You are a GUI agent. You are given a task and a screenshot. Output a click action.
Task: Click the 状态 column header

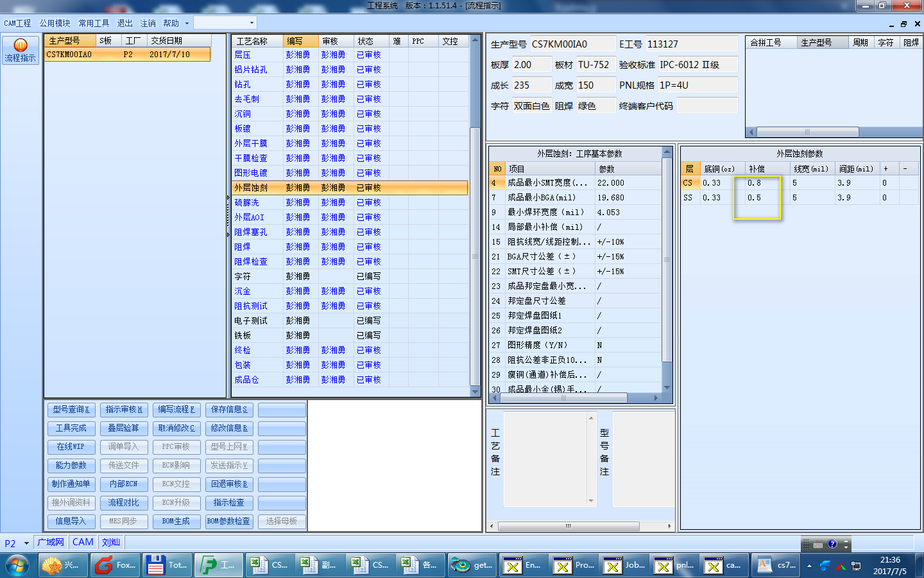tap(372, 41)
